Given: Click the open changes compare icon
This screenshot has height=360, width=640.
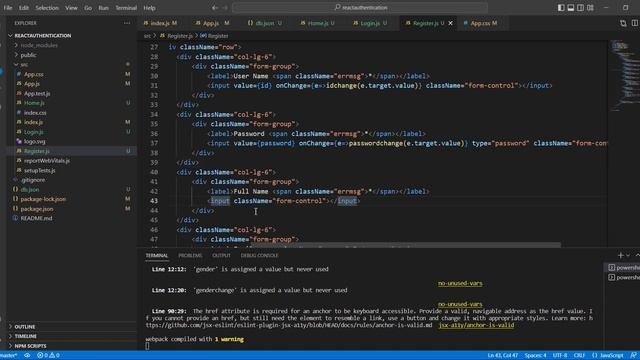Looking at the screenshot, I should [x=623, y=23].
